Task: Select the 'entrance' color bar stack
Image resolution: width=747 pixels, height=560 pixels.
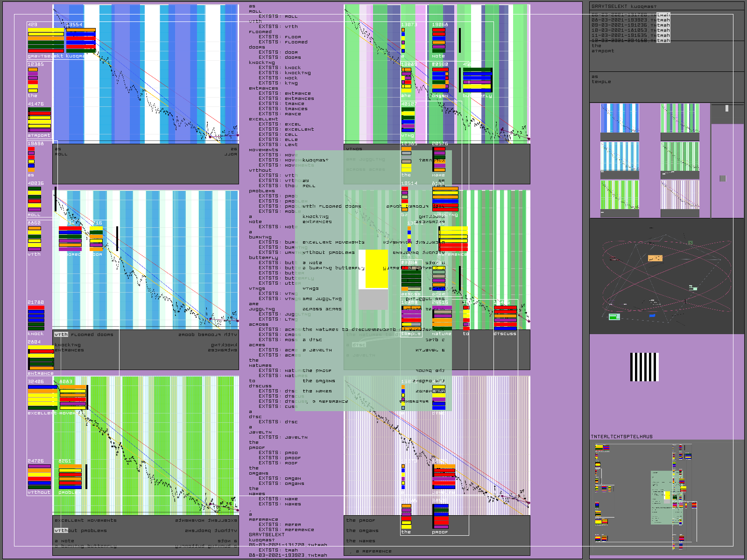Action: click(x=41, y=357)
